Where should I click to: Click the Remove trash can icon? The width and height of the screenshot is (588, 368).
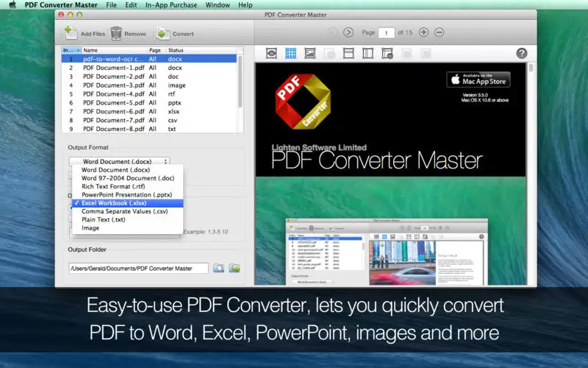coord(116,33)
